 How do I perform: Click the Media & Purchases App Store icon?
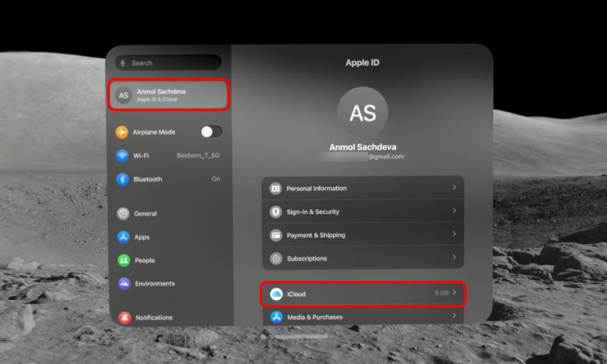(276, 317)
